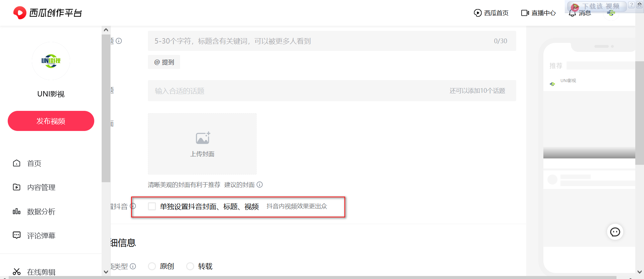Click sidebar scroll down arrow
This screenshot has height=279, width=644.
click(106, 272)
